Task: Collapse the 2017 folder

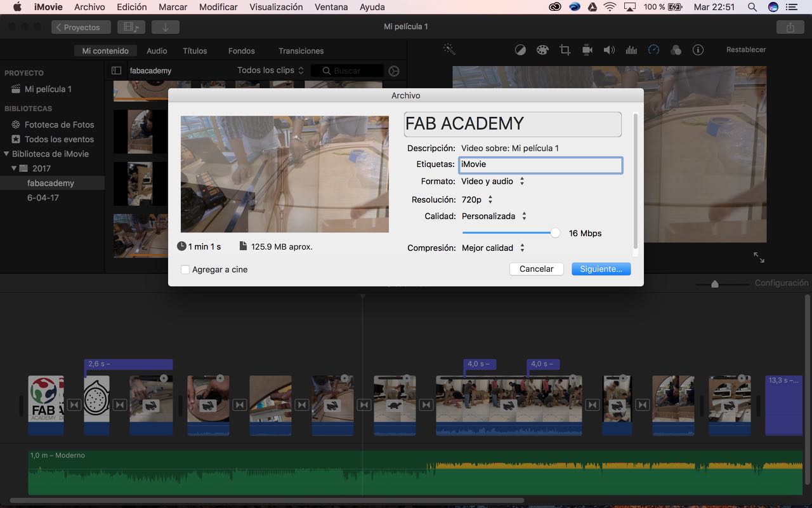Action: (14, 168)
